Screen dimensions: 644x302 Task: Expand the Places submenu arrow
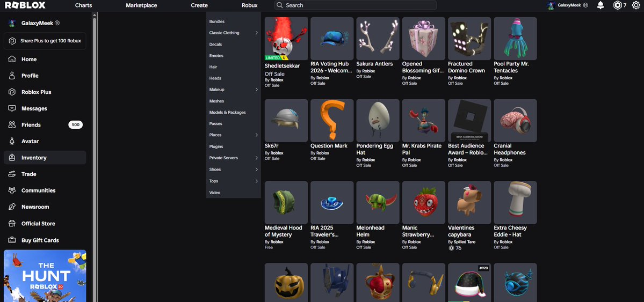(x=256, y=135)
